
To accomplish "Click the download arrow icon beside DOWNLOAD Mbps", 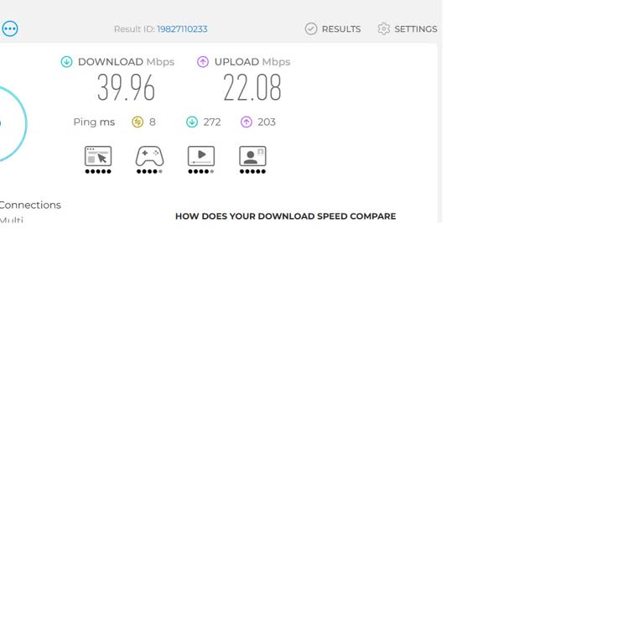I will (x=66, y=62).
